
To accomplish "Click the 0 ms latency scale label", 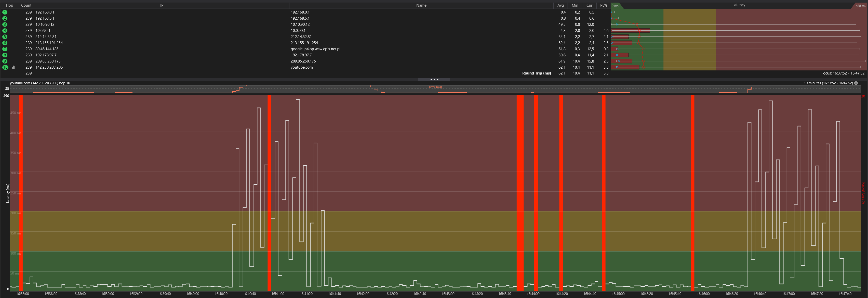I will click(615, 6).
